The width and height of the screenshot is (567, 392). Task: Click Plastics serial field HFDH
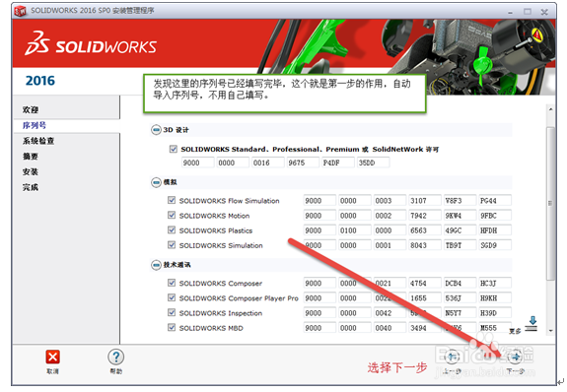(495, 230)
